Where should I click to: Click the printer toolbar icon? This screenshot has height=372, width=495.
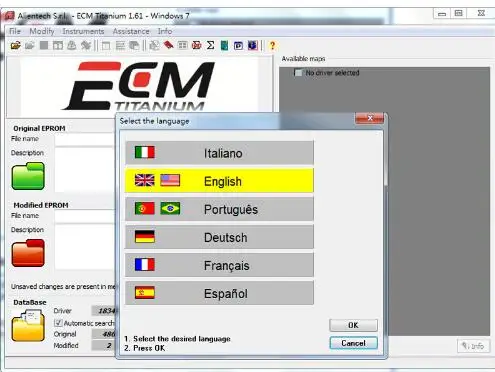pyautogui.click(x=72, y=45)
